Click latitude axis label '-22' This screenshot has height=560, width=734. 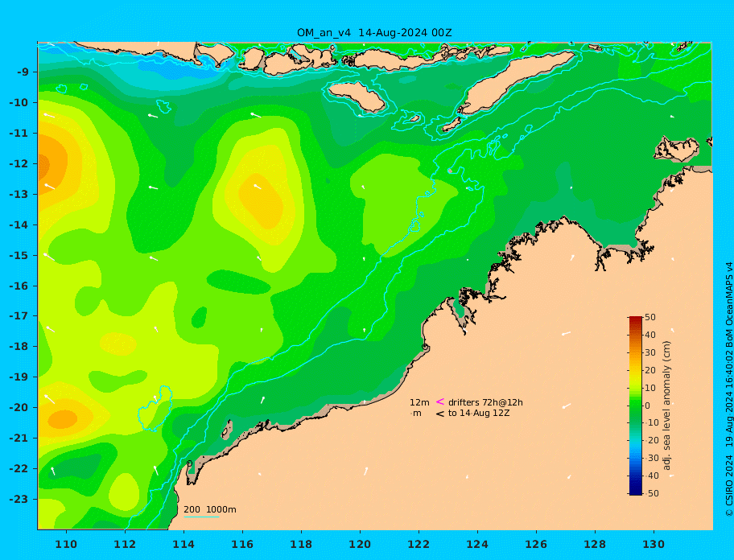click(x=19, y=469)
